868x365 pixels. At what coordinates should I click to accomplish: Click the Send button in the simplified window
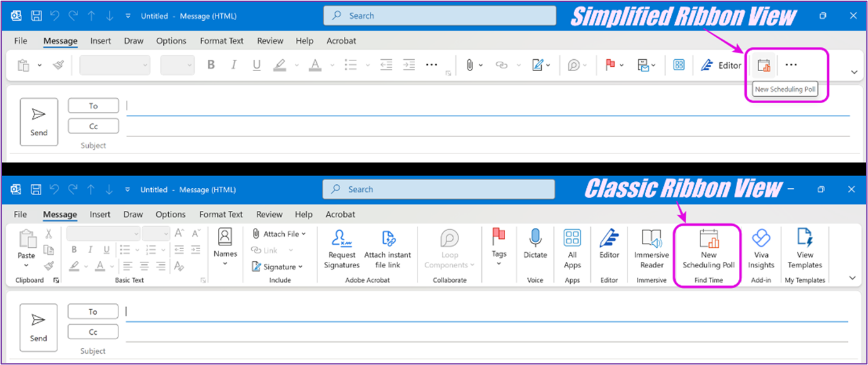[39, 121]
